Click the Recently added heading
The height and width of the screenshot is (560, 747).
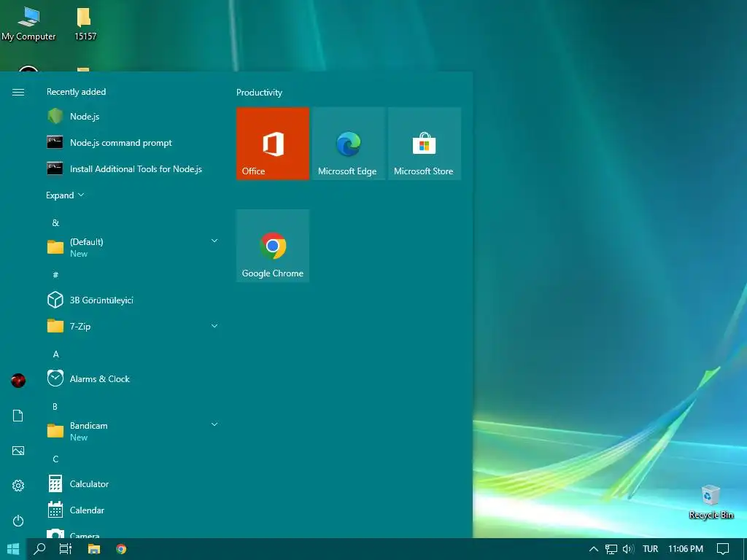pyautogui.click(x=76, y=92)
